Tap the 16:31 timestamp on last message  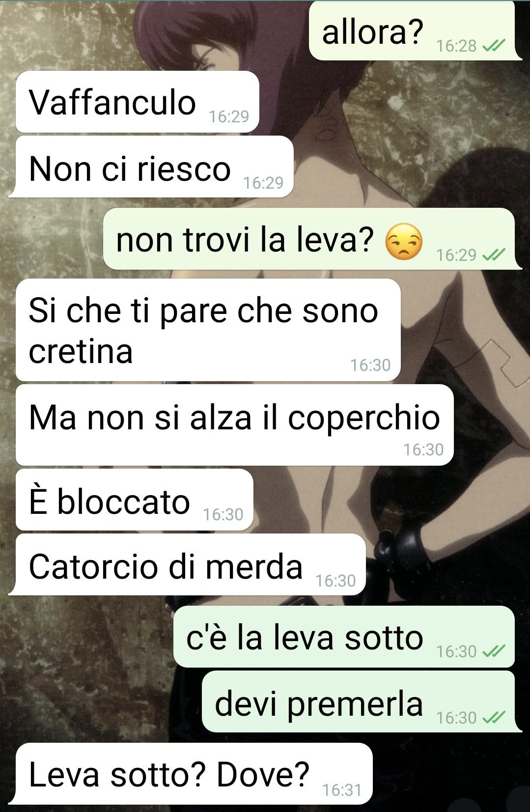point(342,790)
